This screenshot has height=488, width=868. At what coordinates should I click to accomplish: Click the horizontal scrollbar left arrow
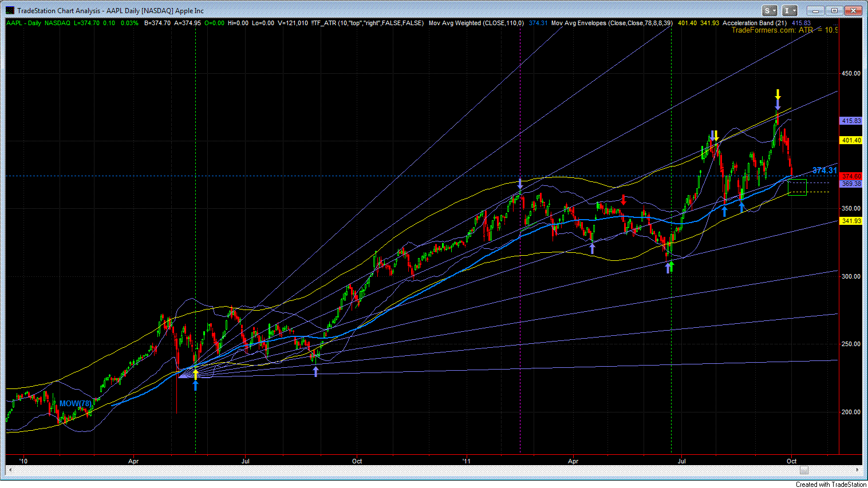pos(10,470)
